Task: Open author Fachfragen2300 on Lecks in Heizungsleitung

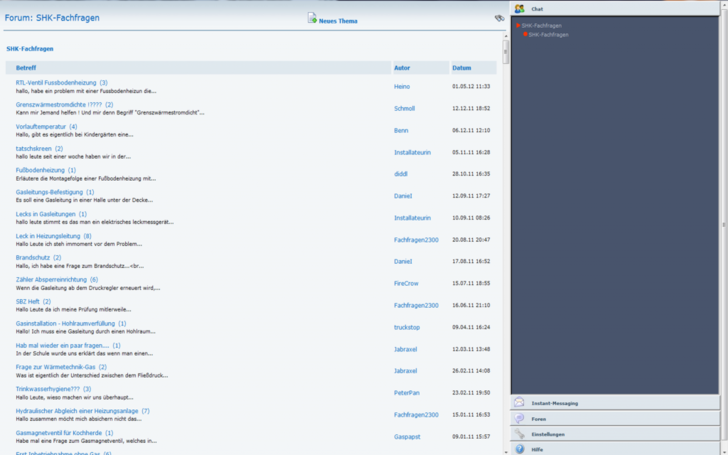Action: point(416,240)
